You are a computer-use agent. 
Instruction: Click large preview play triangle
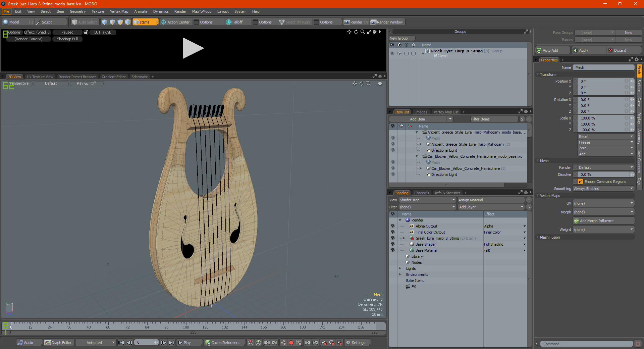click(x=193, y=48)
